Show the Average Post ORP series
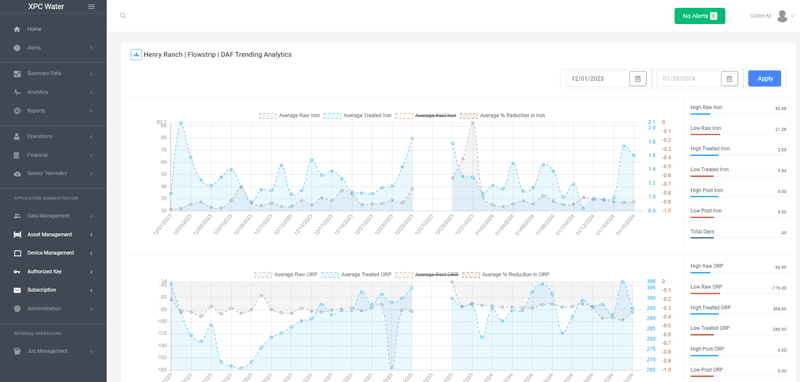Viewport: 800px width, 382px height. pyautogui.click(x=427, y=274)
